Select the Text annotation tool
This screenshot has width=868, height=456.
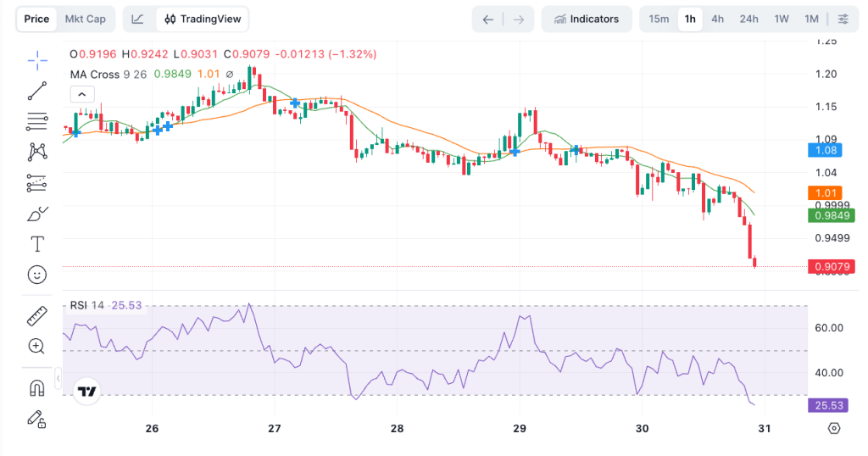pos(36,244)
